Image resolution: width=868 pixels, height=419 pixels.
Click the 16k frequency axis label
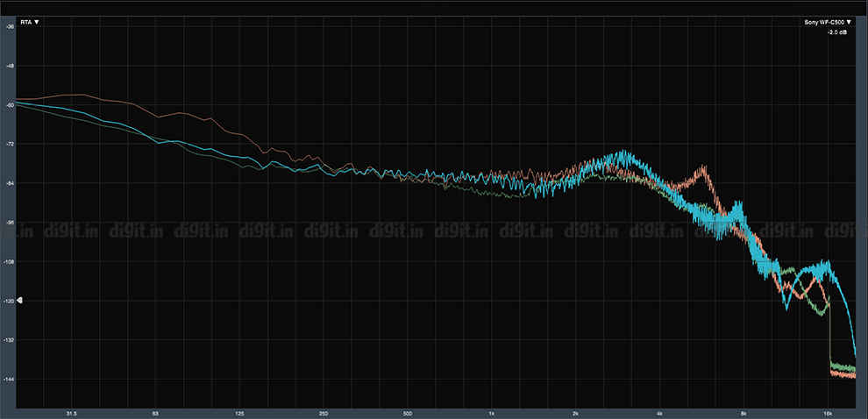click(x=828, y=413)
